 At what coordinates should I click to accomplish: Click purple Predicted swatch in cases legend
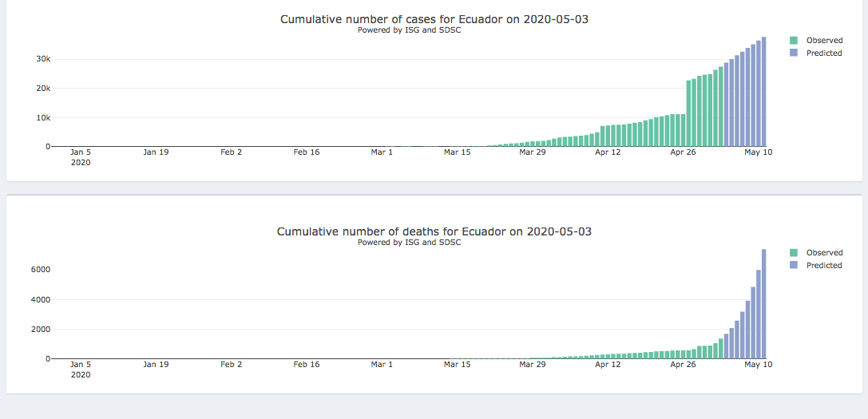pyautogui.click(x=794, y=53)
